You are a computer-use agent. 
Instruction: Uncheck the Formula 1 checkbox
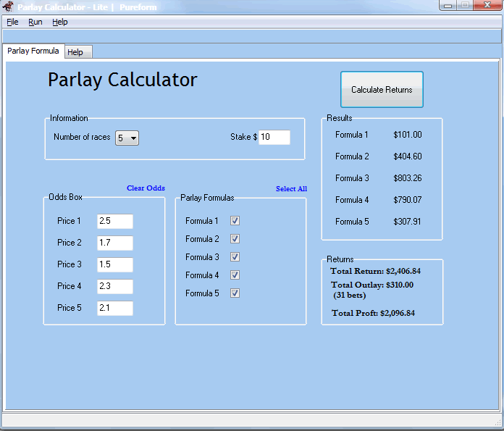pos(235,221)
